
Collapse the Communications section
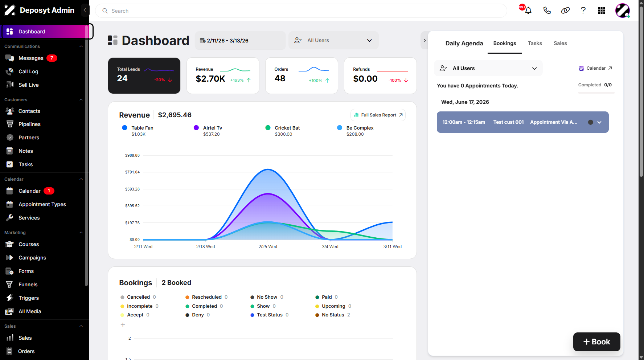pyautogui.click(x=81, y=46)
